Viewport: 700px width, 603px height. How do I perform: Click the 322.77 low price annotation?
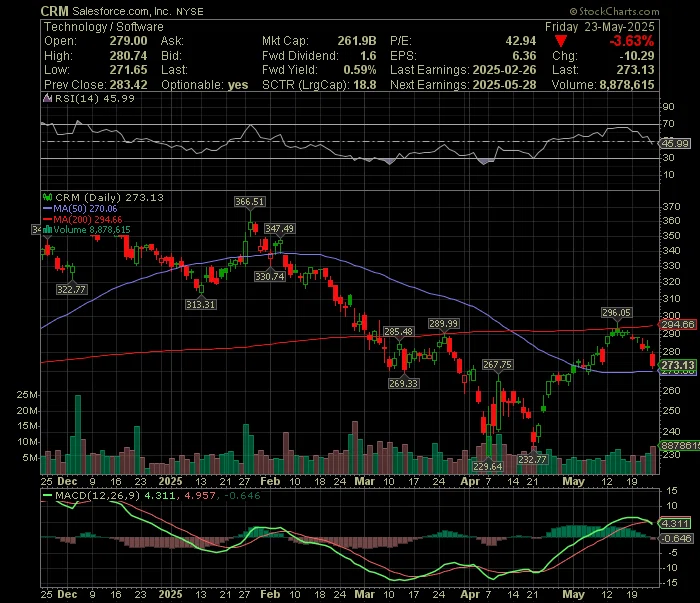[71, 289]
